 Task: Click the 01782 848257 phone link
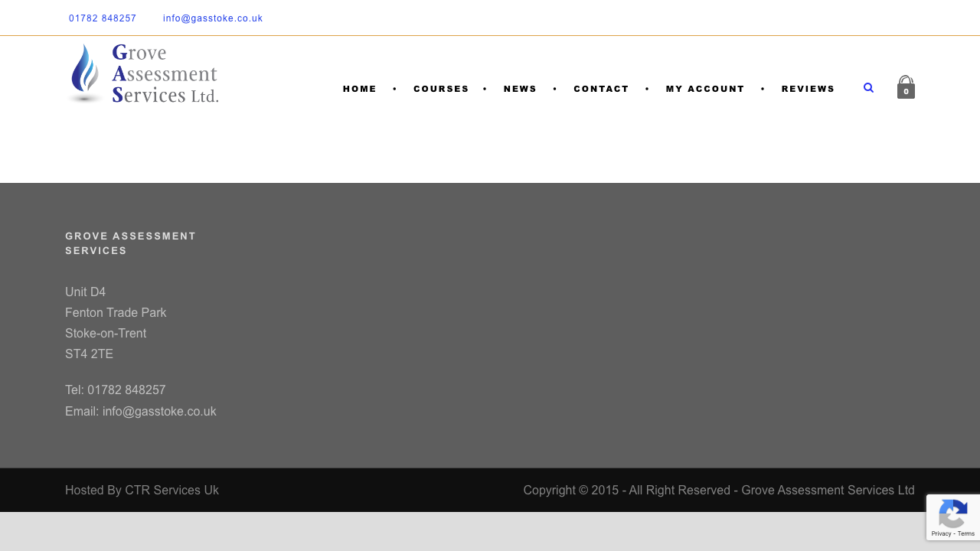103,18
